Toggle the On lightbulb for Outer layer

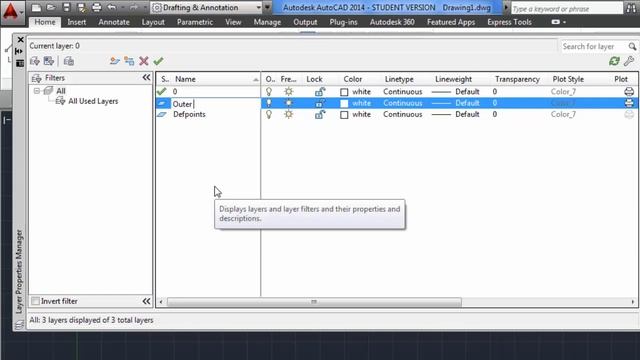(x=269, y=103)
